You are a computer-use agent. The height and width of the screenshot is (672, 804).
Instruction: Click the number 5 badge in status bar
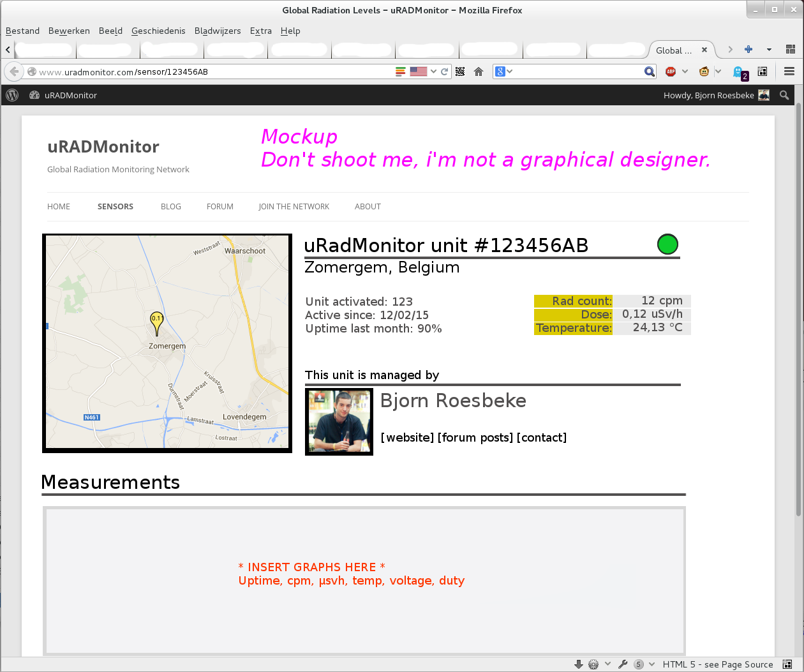[639, 664]
